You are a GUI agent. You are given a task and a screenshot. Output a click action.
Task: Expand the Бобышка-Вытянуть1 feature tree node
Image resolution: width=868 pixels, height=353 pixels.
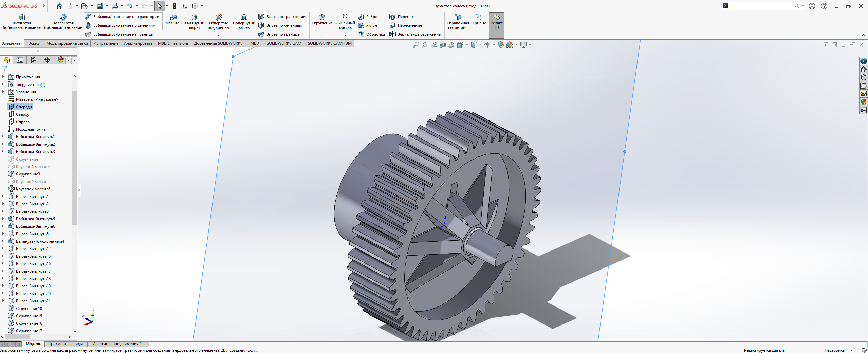coord(3,137)
